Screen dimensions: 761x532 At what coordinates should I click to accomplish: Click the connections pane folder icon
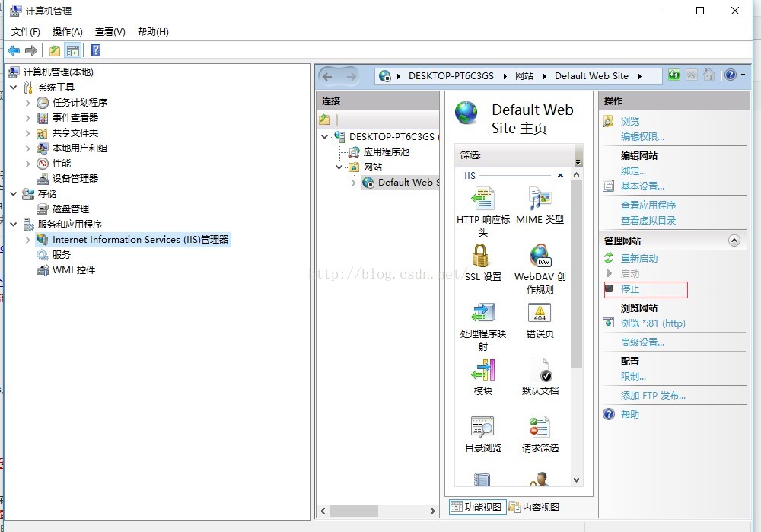324,119
